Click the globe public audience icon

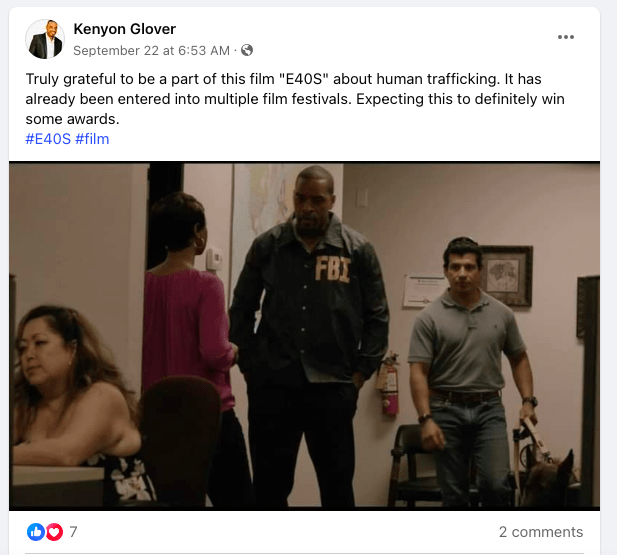(247, 50)
